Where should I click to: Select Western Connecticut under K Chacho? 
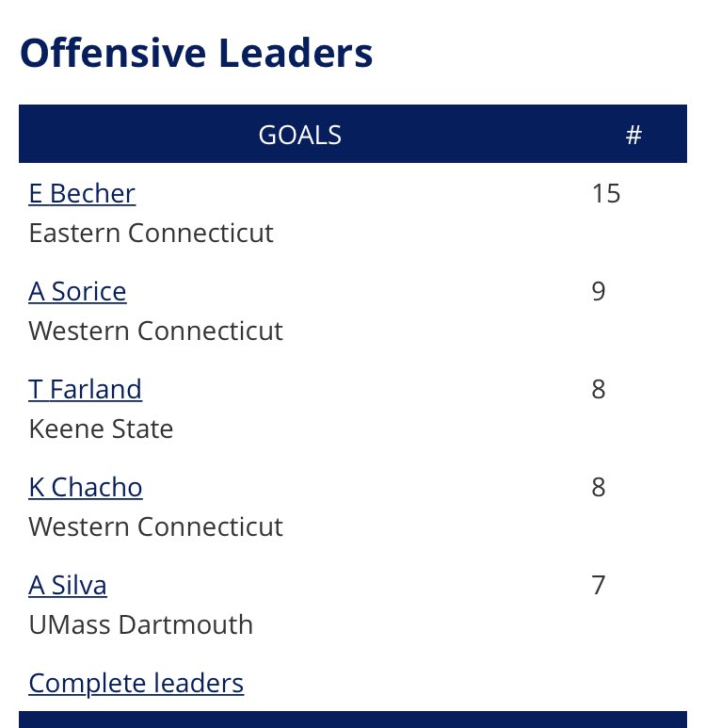pyautogui.click(x=155, y=526)
